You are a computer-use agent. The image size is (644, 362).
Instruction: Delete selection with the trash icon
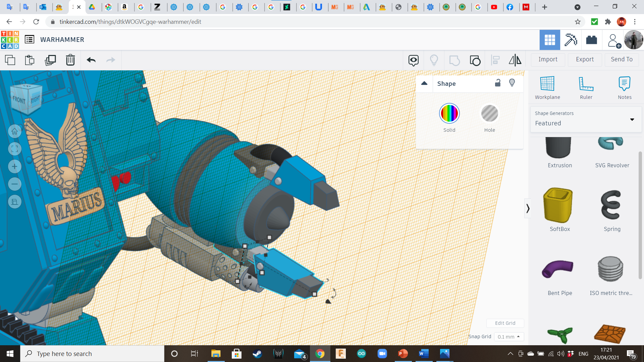pyautogui.click(x=70, y=60)
